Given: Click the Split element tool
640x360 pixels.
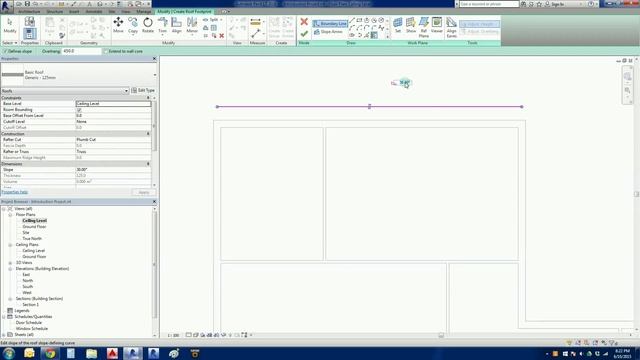Looking at the screenshot, I should click(x=213, y=20).
